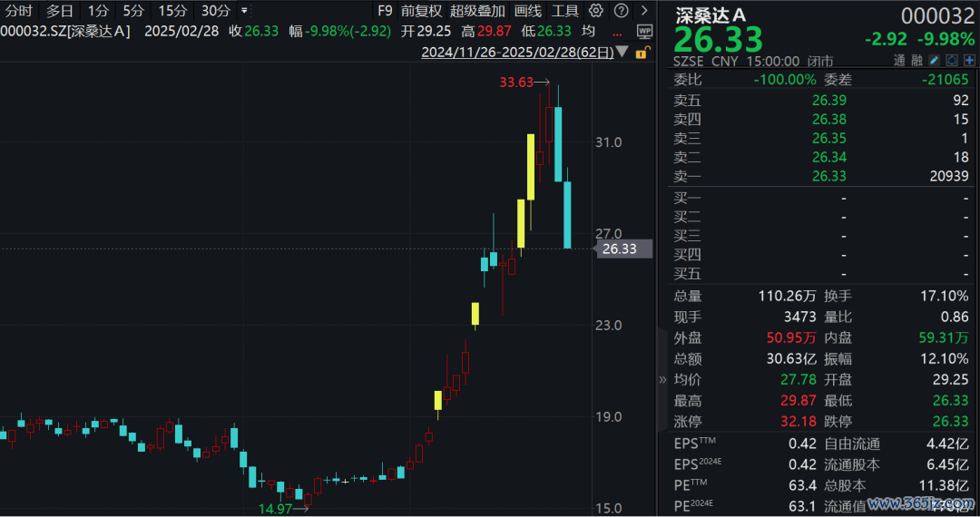Open the chart settings gear icon
Viewport: 980px width, 517px height.
point(596,11)
